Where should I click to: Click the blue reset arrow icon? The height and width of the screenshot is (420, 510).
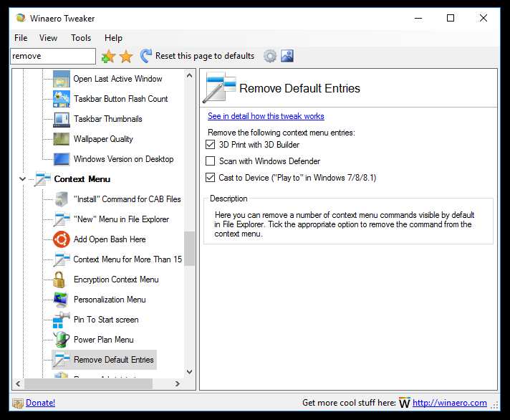click(x=146, y=56)
